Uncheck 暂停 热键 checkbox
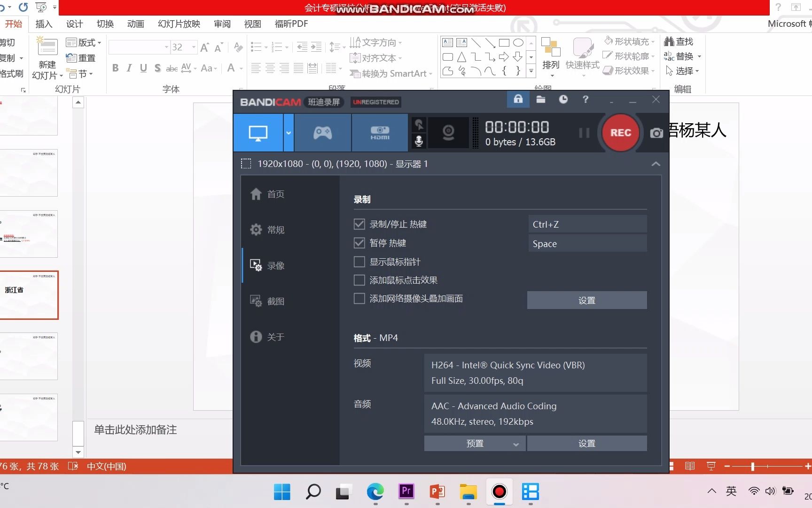The width and height of the screenshot is (812, 508). [359, 243]
